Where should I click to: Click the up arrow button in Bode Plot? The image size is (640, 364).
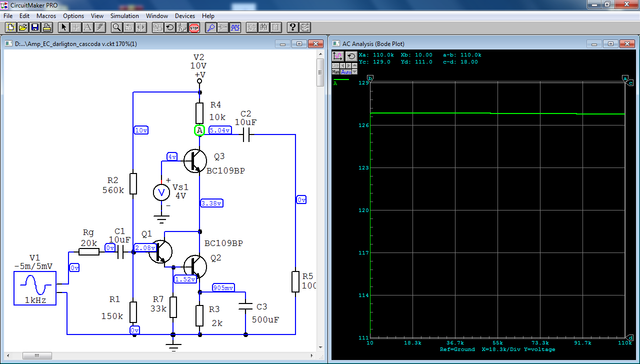click(x=354, y=65)
